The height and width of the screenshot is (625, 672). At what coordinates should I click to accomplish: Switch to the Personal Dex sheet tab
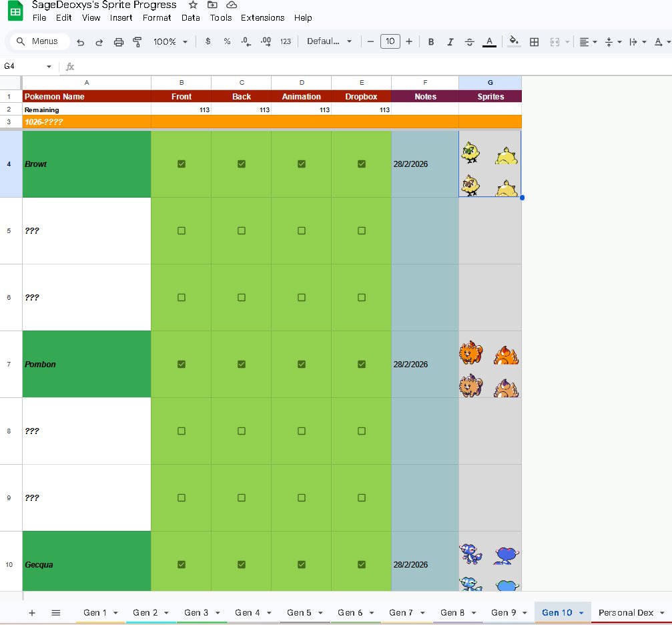click(626, 612)
